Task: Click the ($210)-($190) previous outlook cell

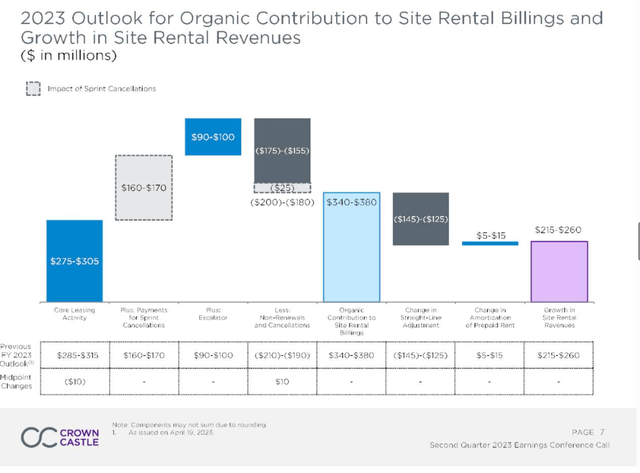Action: coord(282,353)
